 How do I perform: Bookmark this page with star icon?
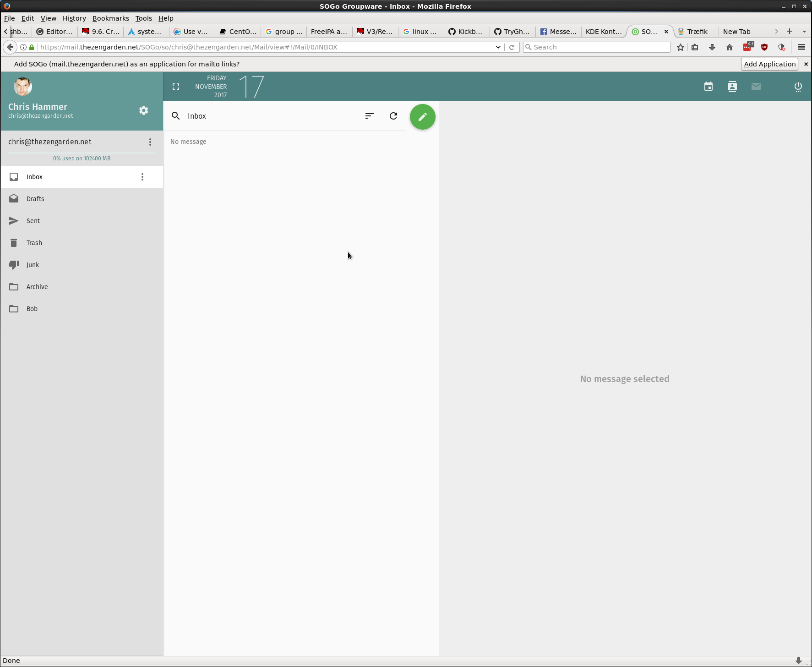click(x=681, y=47)
